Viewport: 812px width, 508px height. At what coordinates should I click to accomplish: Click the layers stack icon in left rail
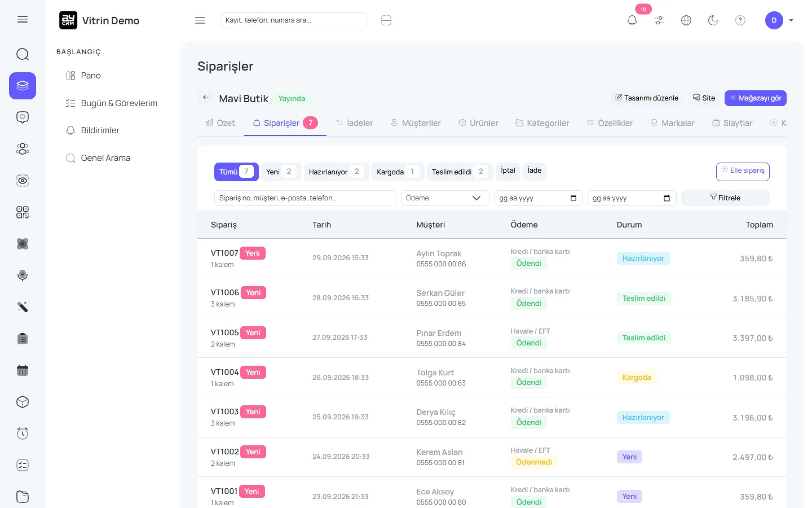[x=23, y=86]
